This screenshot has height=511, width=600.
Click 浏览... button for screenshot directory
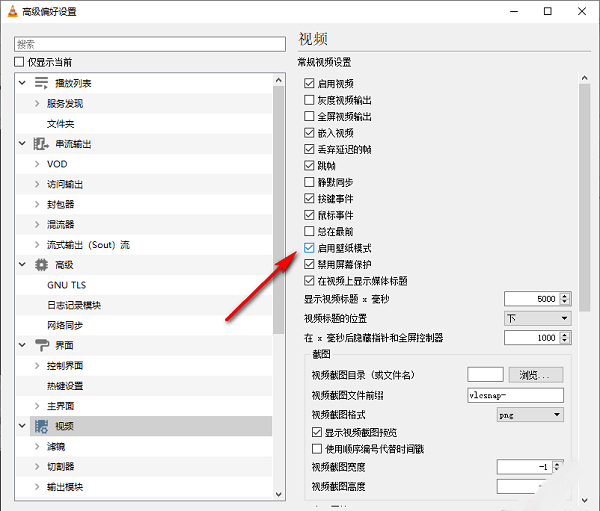536,375
